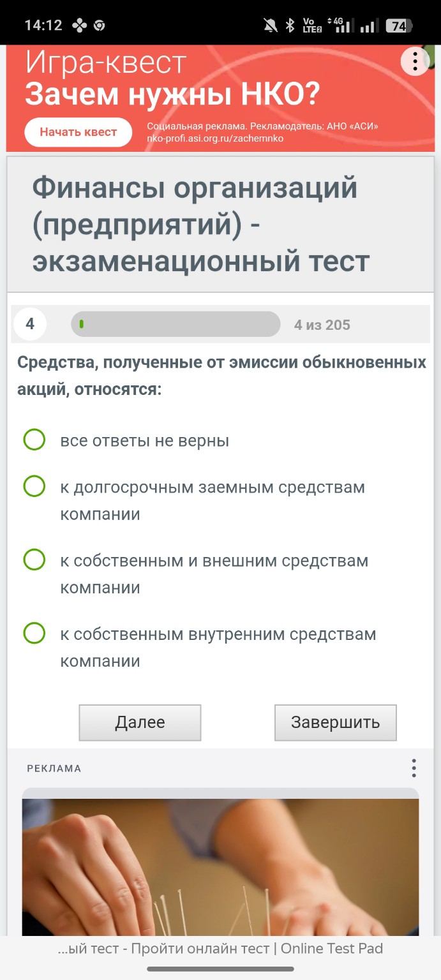Tap the 4G signal icon in the status bar

coord(340,23)
